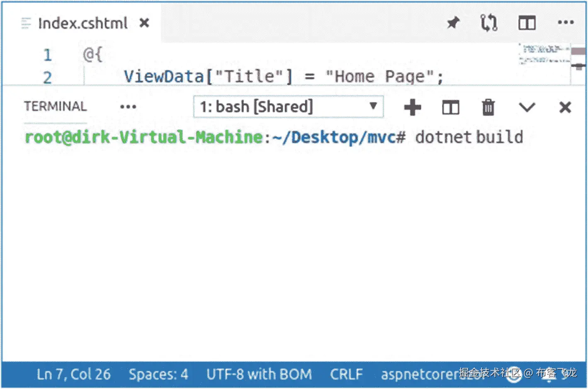
Task: Split the terminal pane
Action: 450,107
